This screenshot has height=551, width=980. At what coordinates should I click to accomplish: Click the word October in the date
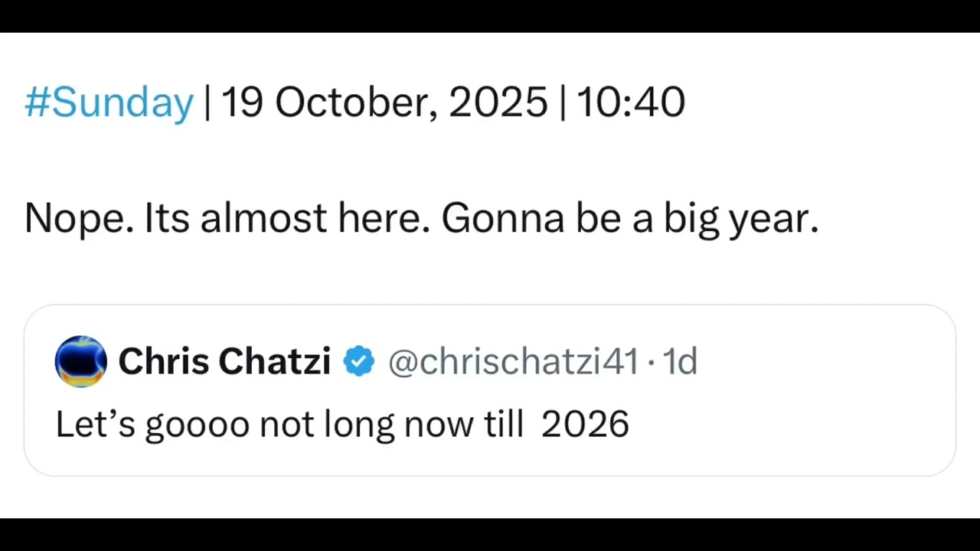(357, 102)
